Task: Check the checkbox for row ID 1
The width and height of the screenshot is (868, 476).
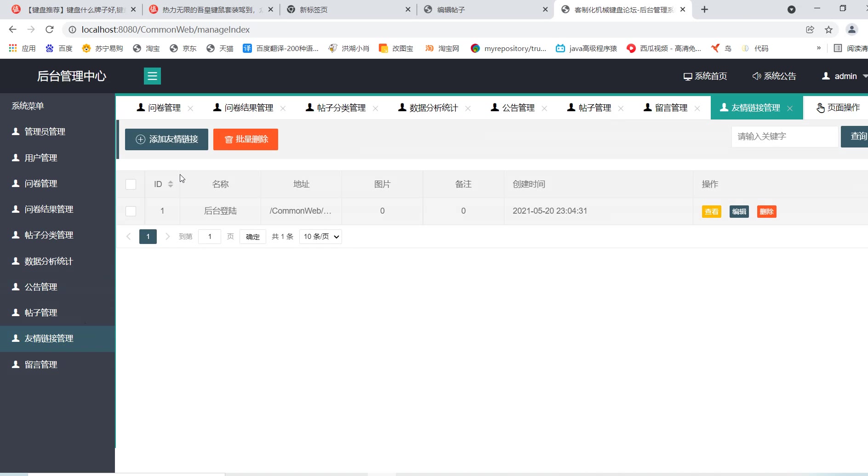Action: (131, 211)
